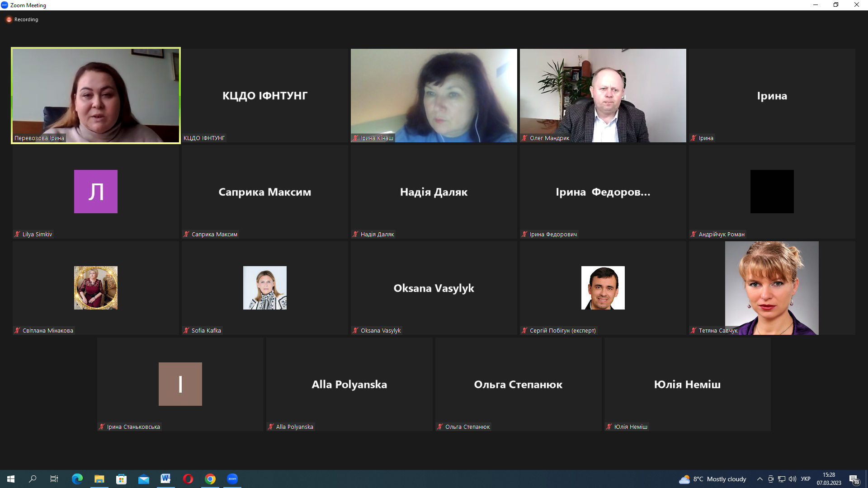Click Тетяна Савчук's muted microphone icon

pyautogui.click(x=693, y=330)
